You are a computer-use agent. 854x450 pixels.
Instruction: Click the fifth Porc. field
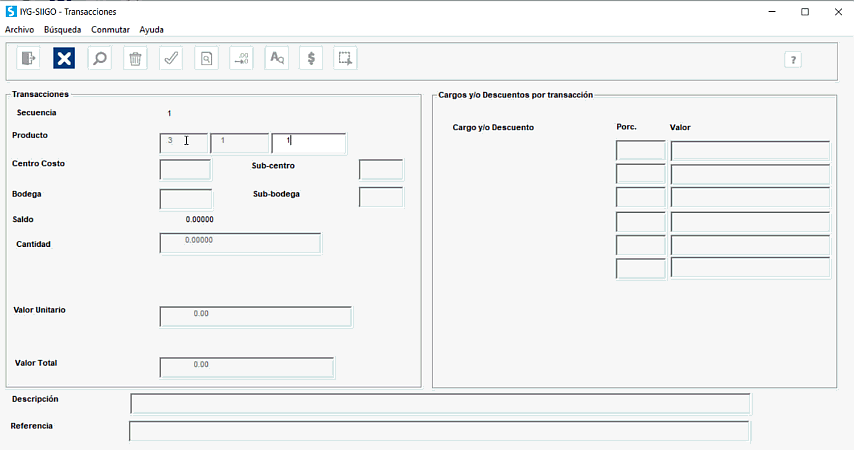pos(640,245)
